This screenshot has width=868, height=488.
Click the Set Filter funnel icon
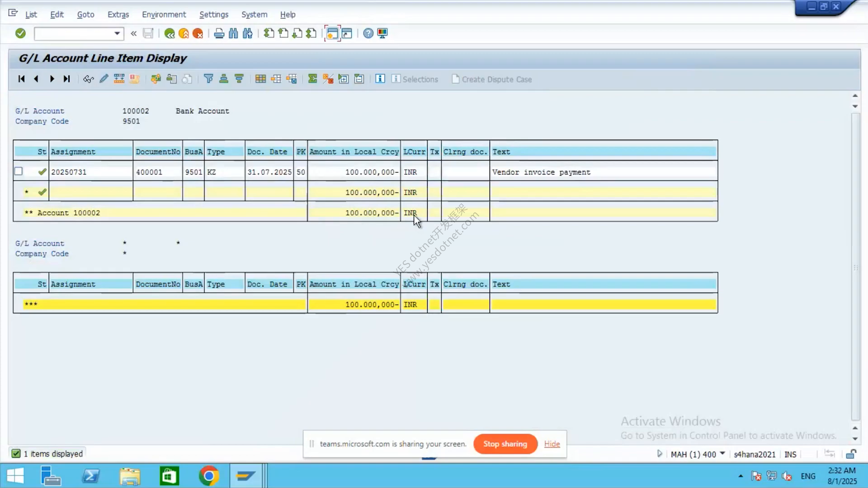click(x=208, y=79)
